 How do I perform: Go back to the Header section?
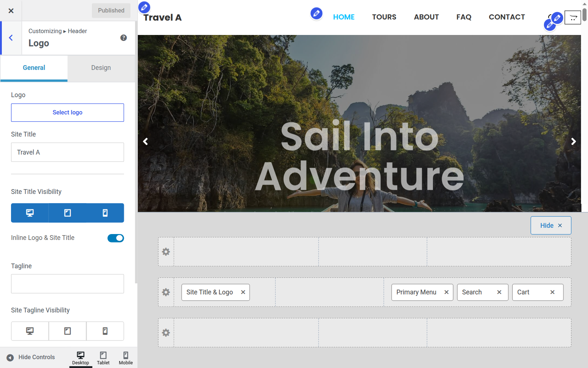tap(11, 38)
